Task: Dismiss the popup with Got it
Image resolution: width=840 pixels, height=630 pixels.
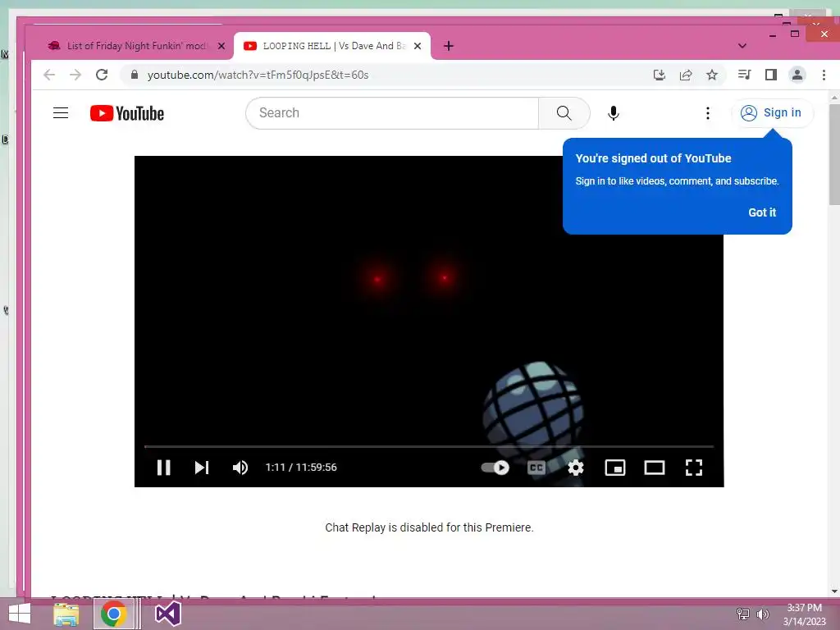Action: [762, 212]
